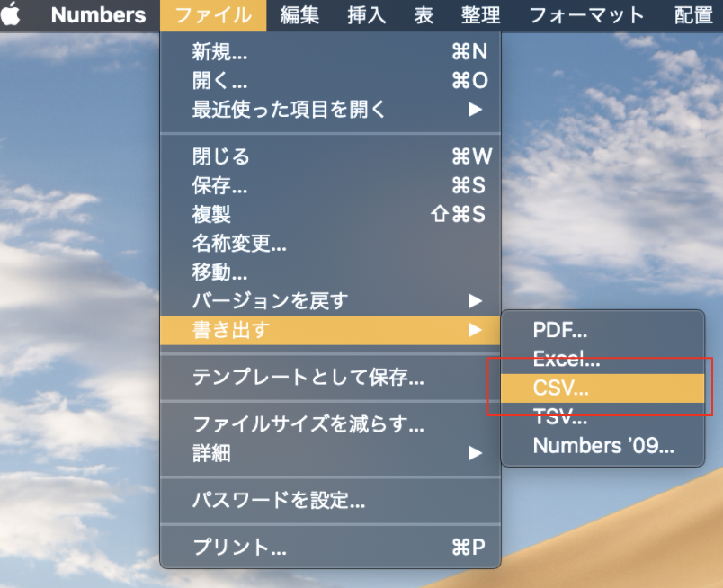Export as CSV...
723x588 pixels.
602,388
